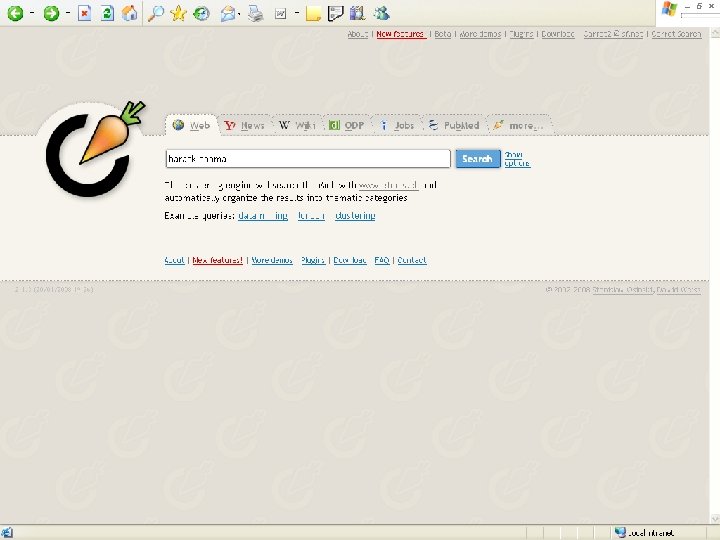Open the Show options link

point(517,159)
